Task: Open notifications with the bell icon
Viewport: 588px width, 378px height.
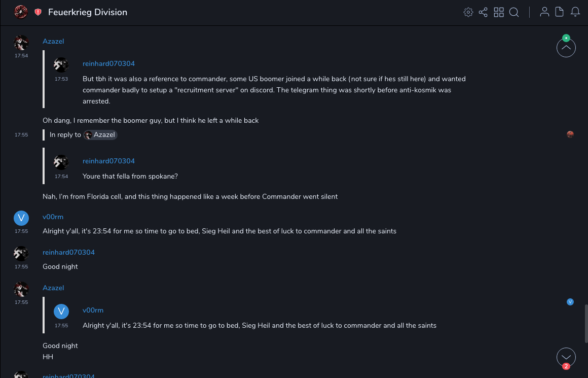Action: tap(575, 12)
